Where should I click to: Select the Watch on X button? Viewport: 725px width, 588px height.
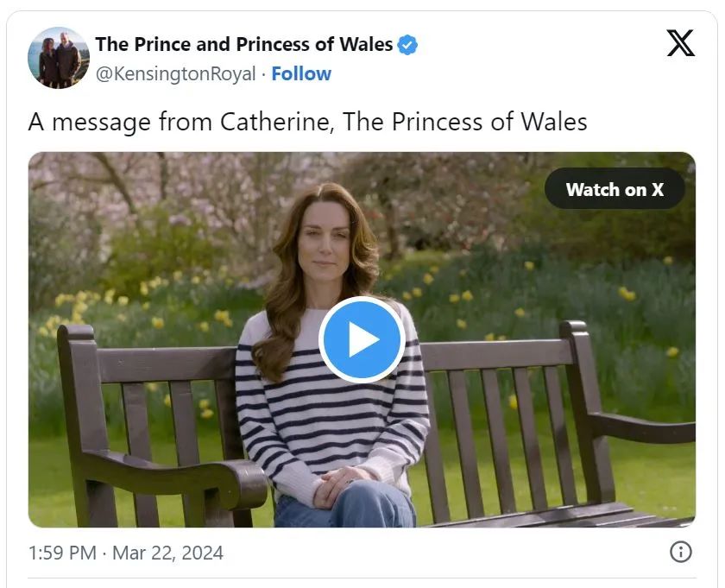click(x=615, y=189)
